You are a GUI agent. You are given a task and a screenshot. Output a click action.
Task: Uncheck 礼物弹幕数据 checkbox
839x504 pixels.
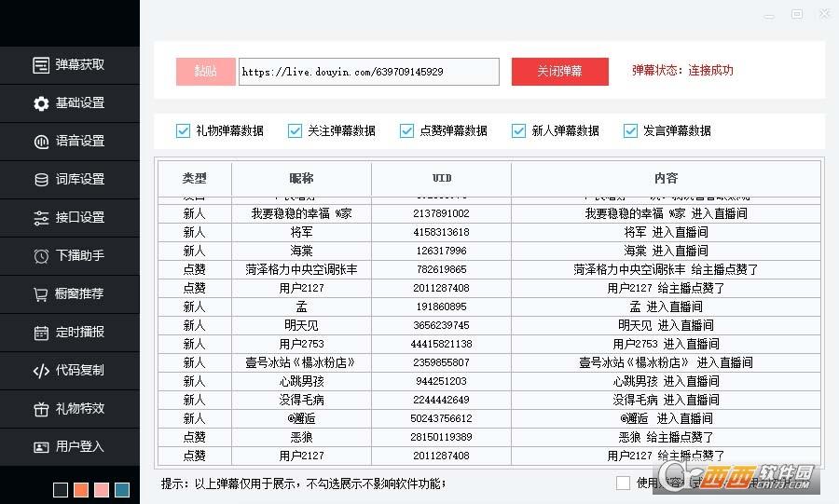pos(183,131)
